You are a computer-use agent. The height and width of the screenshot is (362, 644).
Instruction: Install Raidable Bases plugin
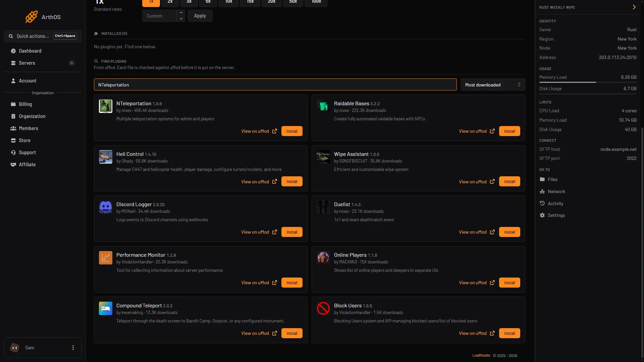coord(509,131)
